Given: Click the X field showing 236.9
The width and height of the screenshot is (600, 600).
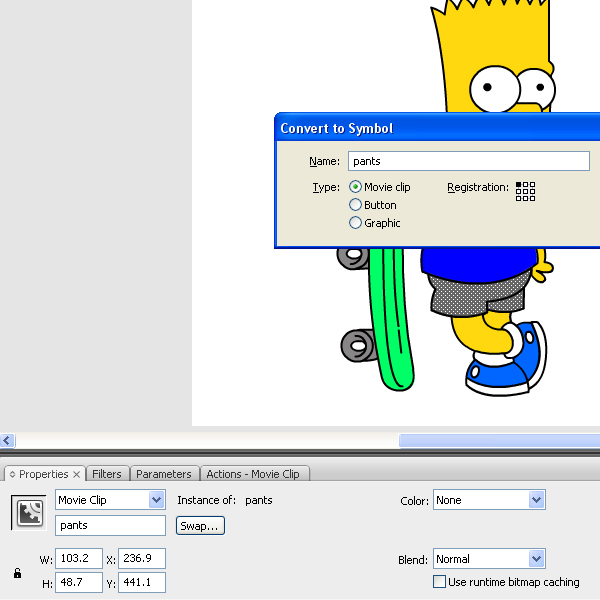Looking at the screenshot, I should coord(142,558).
